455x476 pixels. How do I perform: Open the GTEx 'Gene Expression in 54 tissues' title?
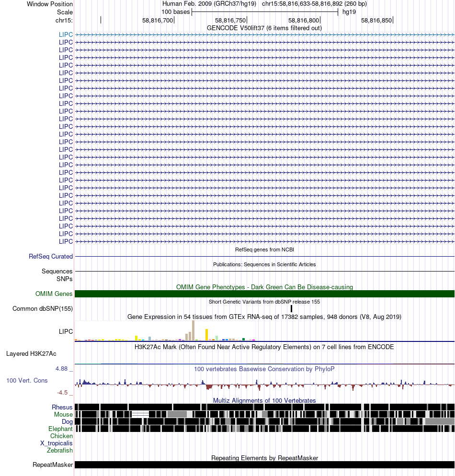click(x=264, y=317)
